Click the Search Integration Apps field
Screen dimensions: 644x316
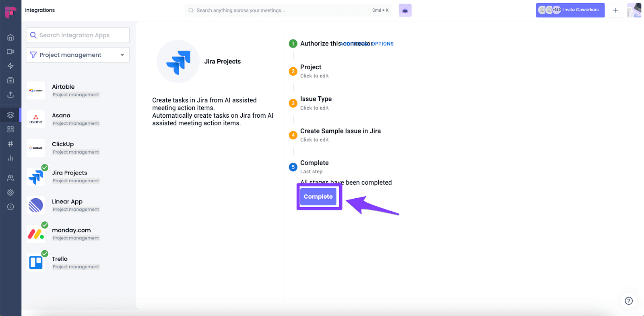[78, 35]
